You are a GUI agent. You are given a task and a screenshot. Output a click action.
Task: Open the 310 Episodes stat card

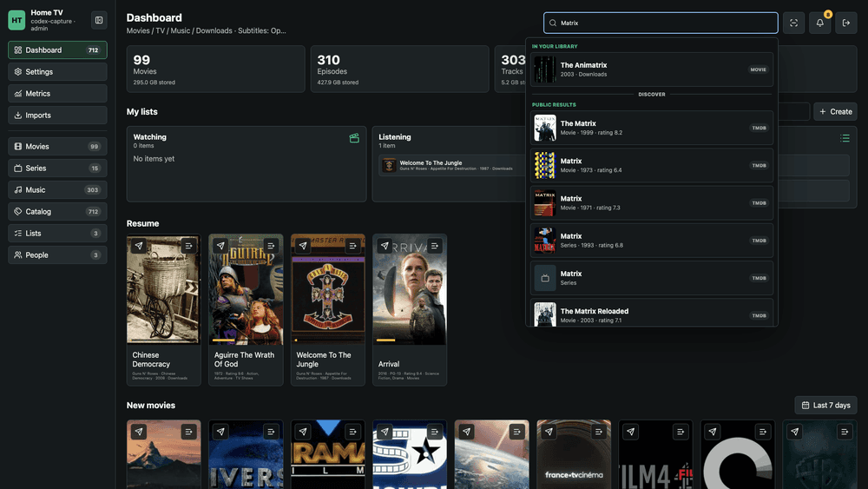click(x=399, y=69)
